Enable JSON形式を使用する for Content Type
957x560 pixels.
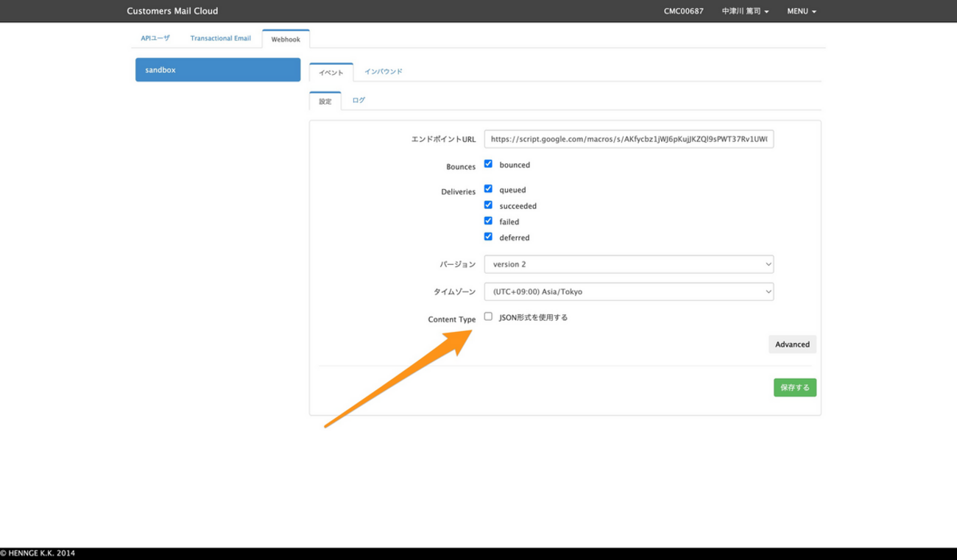[x=488, y=316]
